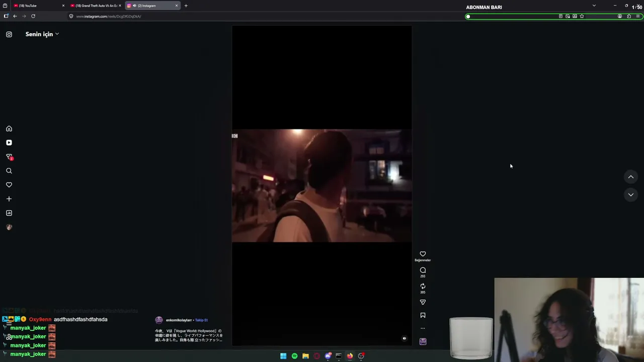Close the YouTube tab

point(63,6)
